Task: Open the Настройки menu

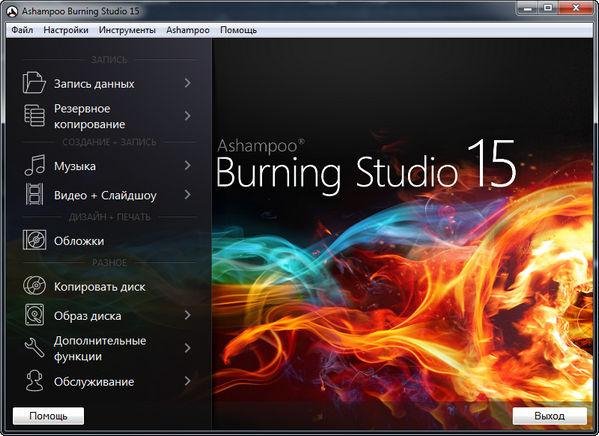Action: point(66,30)
